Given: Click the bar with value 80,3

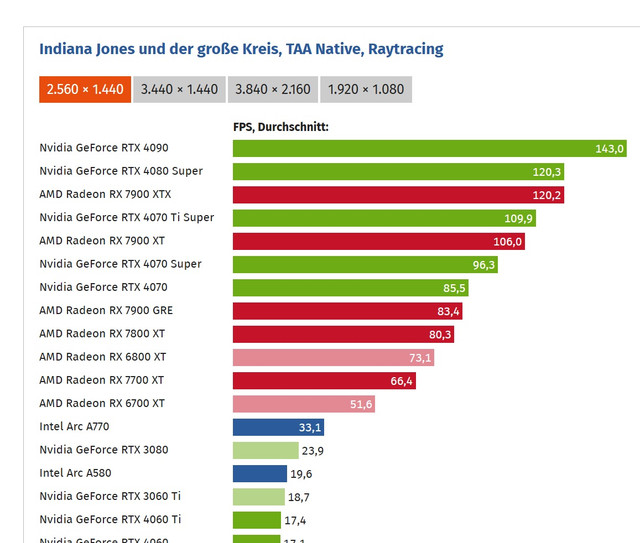Looking at the screenshot, I should (x=343, y=335).
